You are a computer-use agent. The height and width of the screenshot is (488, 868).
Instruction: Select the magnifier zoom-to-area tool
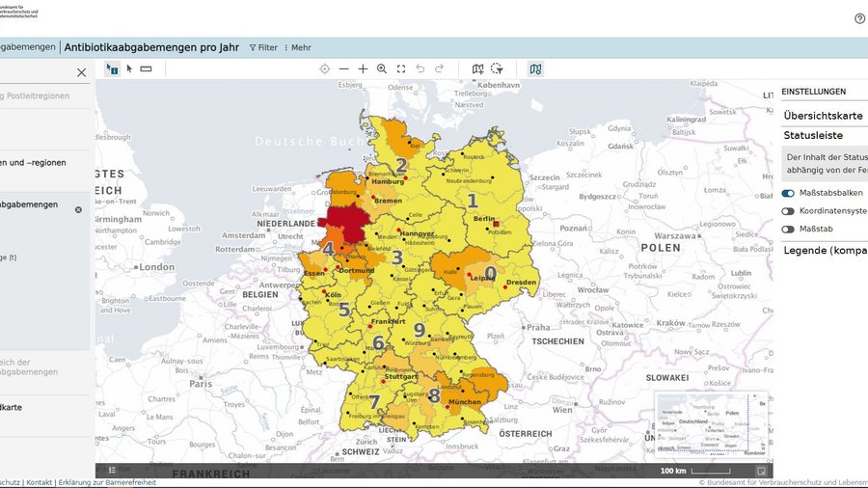pos(382,69)
